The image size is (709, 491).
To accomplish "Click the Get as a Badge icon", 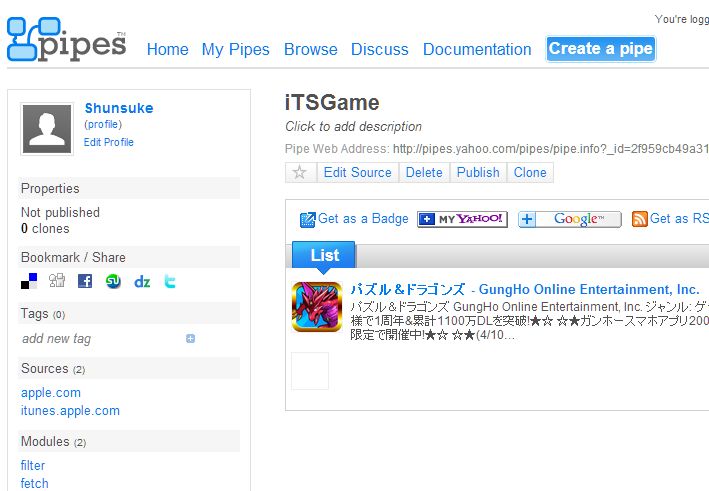I will tap(307, 219).
